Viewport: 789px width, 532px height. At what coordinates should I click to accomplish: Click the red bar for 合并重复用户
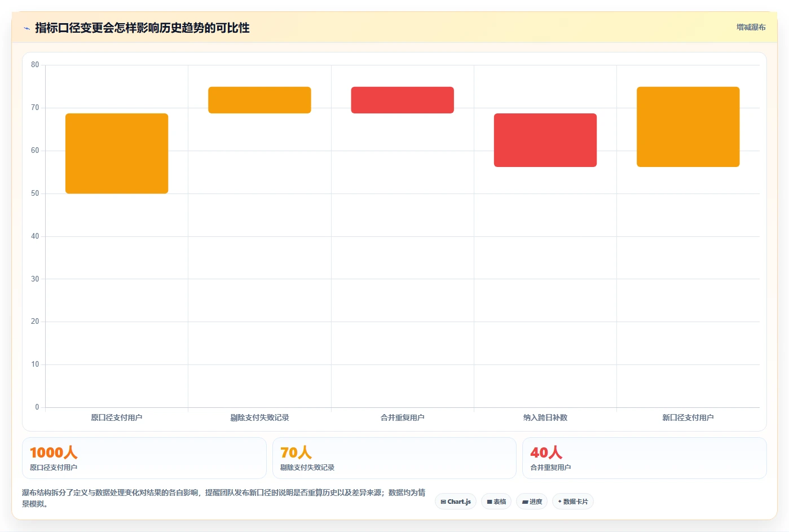point(402,100)
